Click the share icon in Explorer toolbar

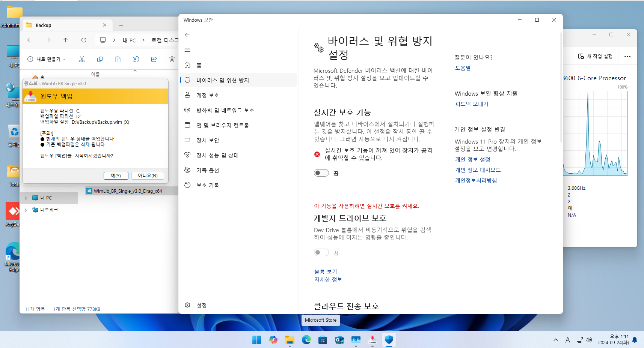[154, 59]
